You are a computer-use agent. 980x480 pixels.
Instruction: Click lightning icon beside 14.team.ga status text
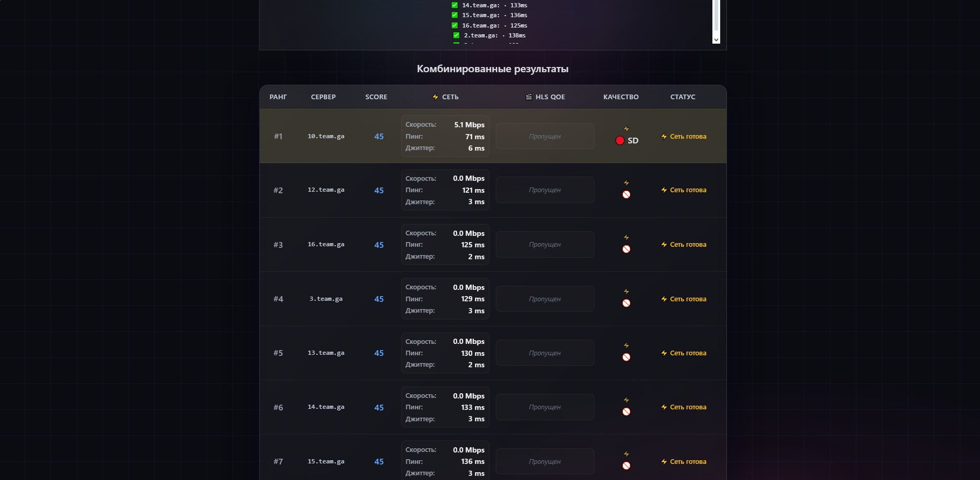(664, 407)
